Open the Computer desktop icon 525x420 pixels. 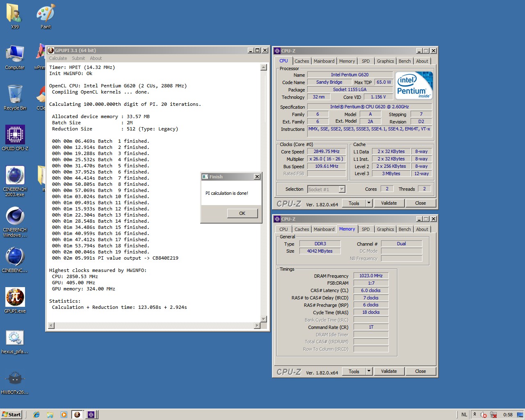pos(15,57)
